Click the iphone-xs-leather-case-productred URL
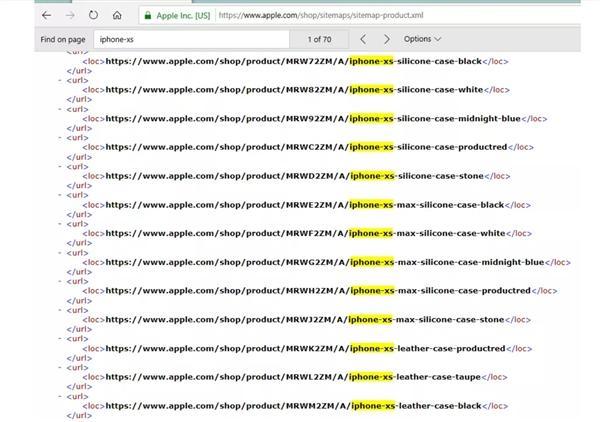The height and width of the screenshot is (422, 600). click(305, 349)
